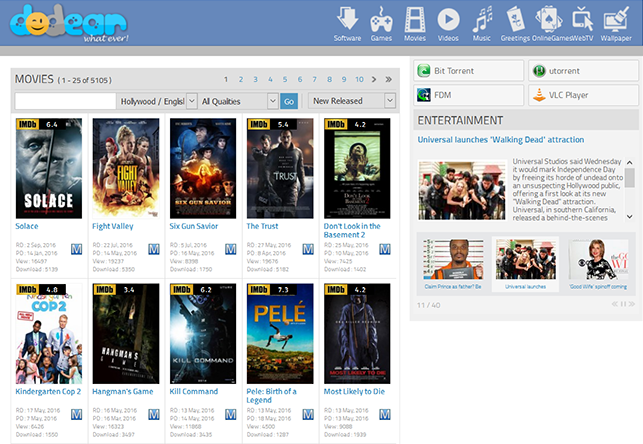Click the Hangman's Game poster
The width and height of the screenshot is (643, 444).
(x=126, y=333)
